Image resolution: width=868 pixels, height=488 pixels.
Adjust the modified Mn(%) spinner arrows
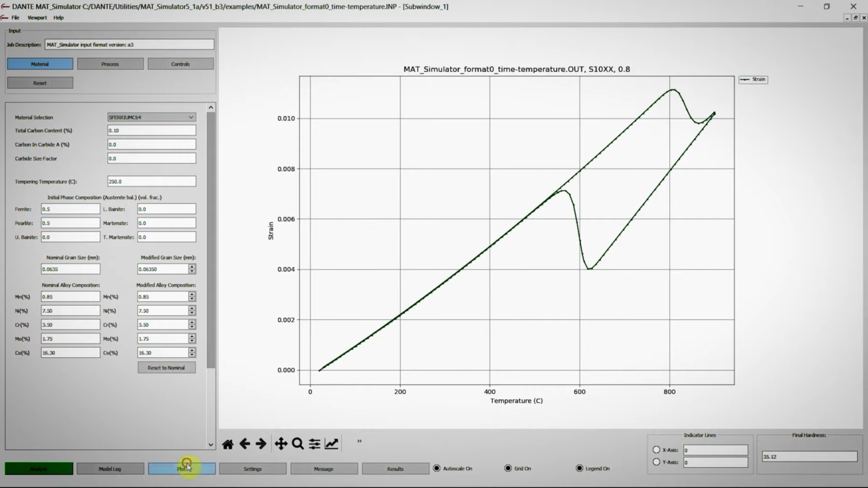point(192,297)
